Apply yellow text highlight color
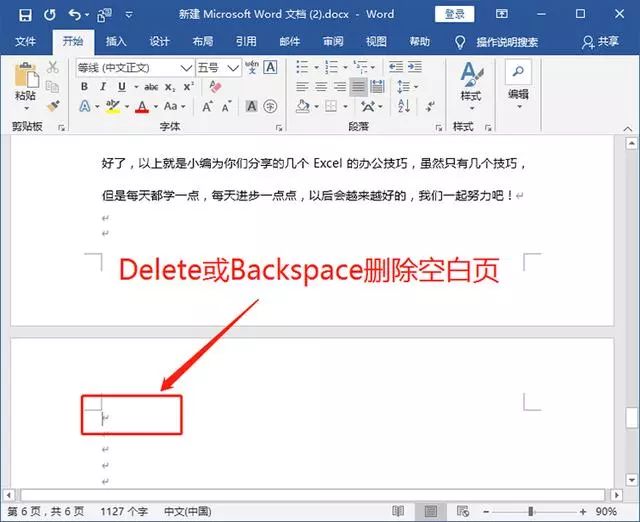Image resolution: width=640 pixels, height=522 pixels. tap(112, 106)
